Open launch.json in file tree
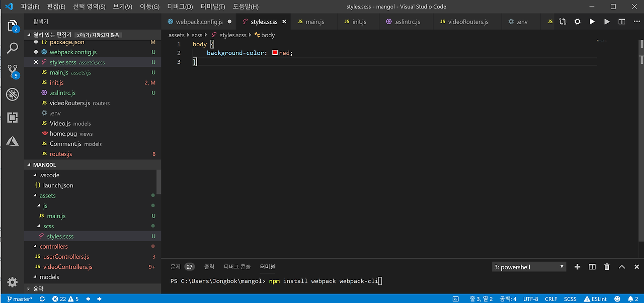Screen dimensions: 644x303 tap(58, 185)
